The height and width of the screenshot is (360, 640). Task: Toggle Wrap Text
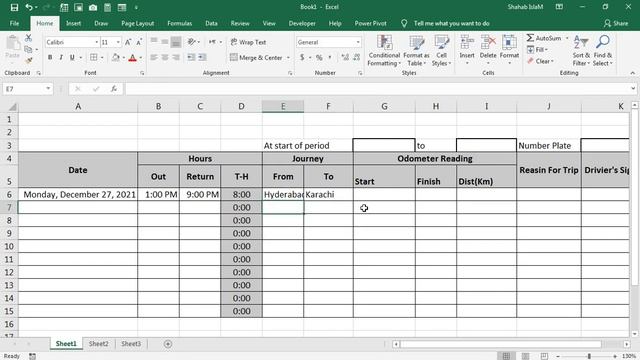point(248,42)
